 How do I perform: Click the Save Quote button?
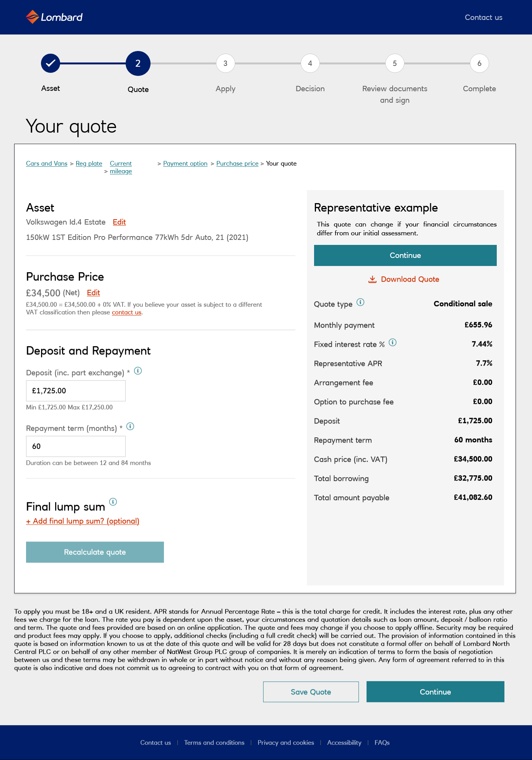[311, 692]
